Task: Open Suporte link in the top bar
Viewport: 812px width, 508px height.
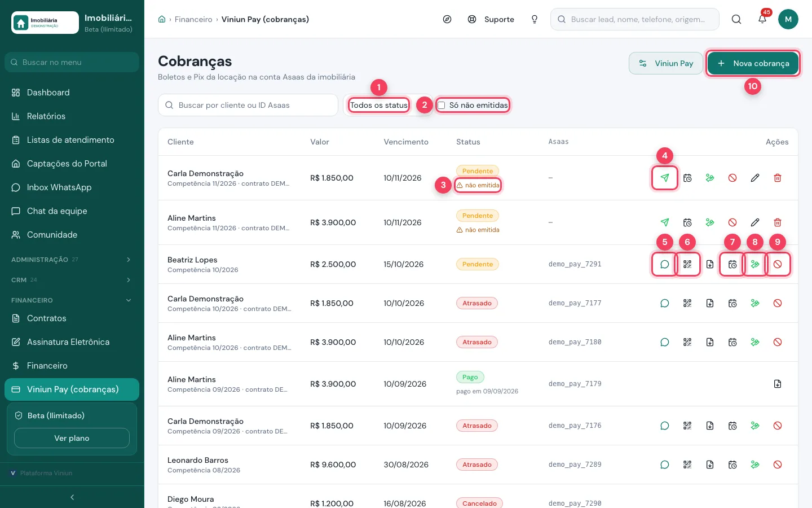Action: point(491,19)
